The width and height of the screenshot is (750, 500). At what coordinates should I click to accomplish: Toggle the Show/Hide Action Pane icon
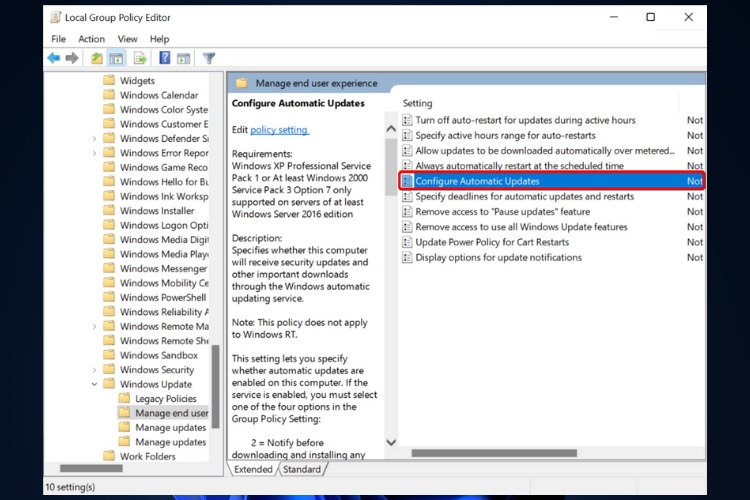click(183, 58)
